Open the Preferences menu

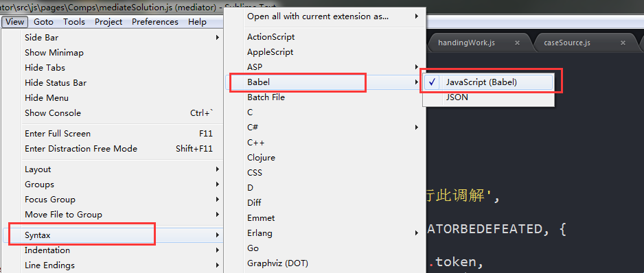[x=155, y=22]
